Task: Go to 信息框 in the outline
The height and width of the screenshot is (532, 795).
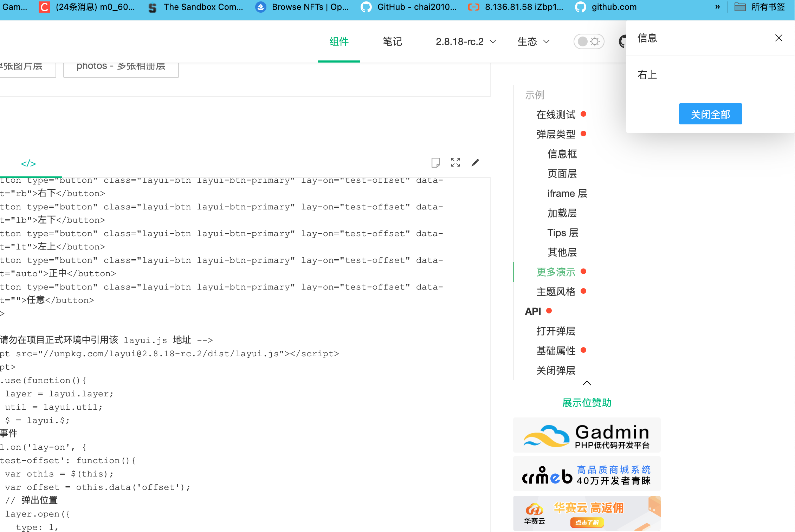Action: coord(562,154)
